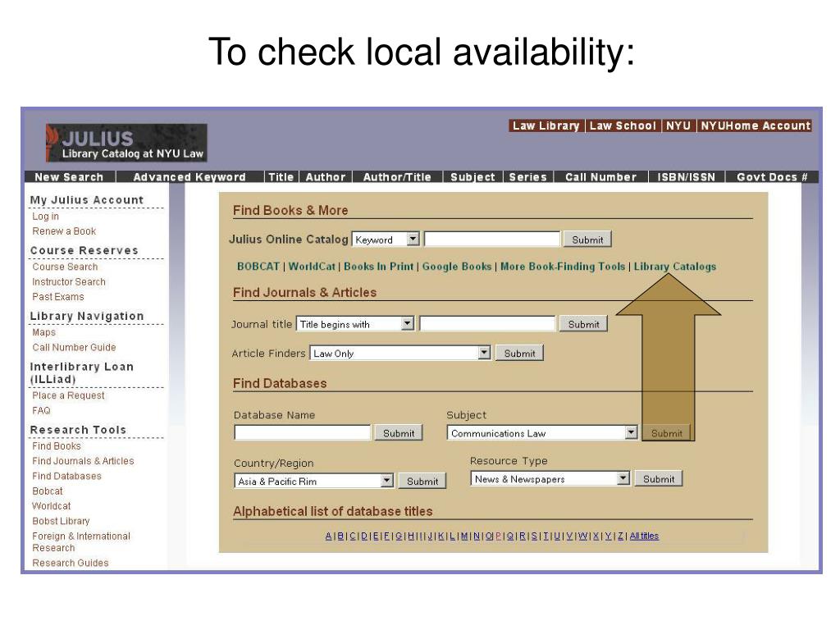Click Log in under My Julius Account

tap(46, 217)
